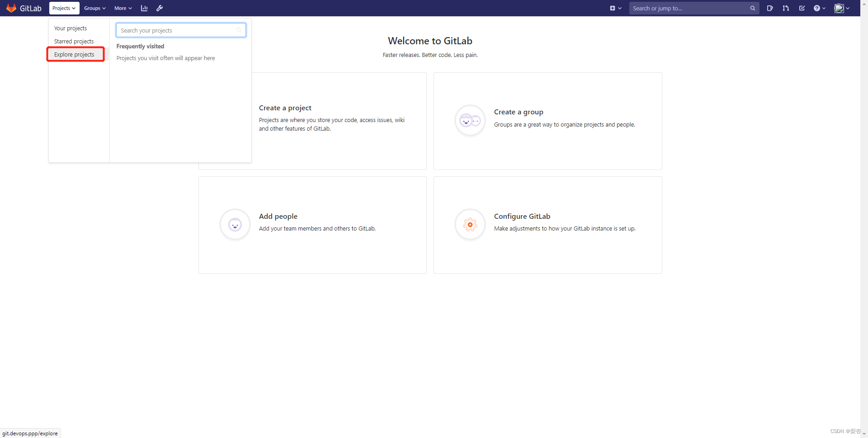Screen dimensions: 868x438
Task: Click the GitLab logo in navbar
Action: pos(24,8)
